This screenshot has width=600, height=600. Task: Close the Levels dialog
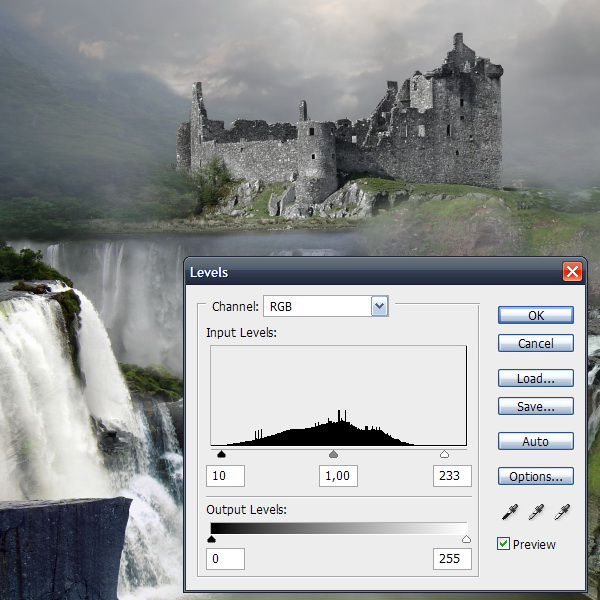pos(572,272)
